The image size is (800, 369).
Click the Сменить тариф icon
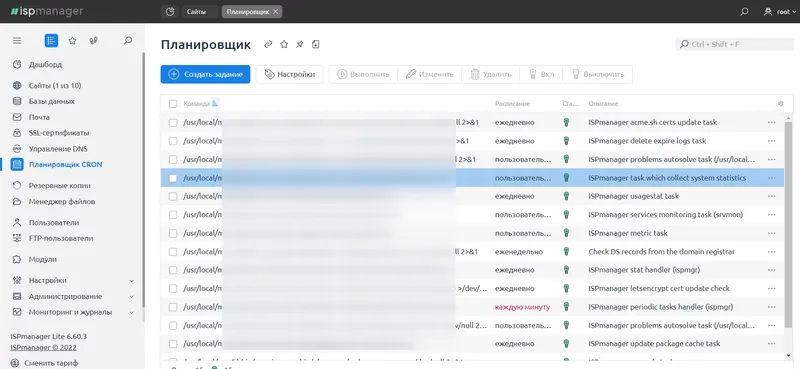click(x=15, y=363)
